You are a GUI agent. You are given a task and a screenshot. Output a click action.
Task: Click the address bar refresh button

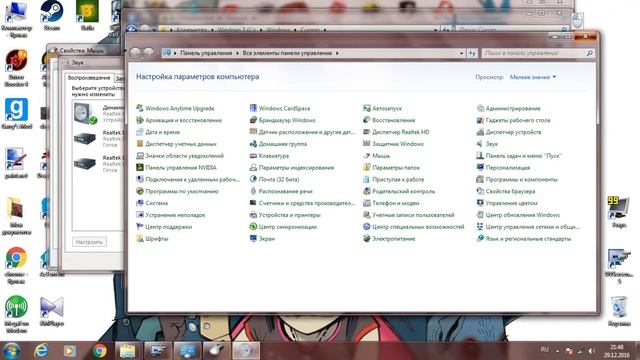[x=472, y=53]
